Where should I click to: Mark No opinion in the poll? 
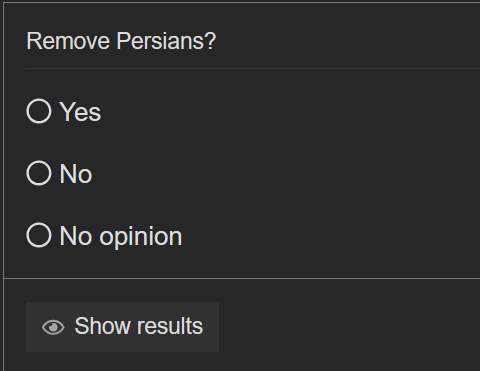coord(39,235)
